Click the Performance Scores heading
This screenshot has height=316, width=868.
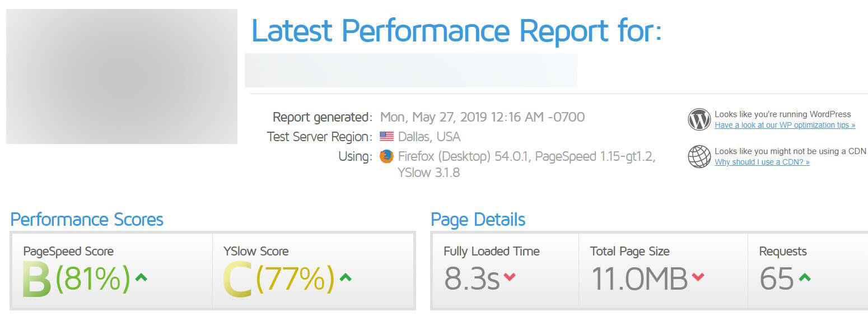coord(87,219)
